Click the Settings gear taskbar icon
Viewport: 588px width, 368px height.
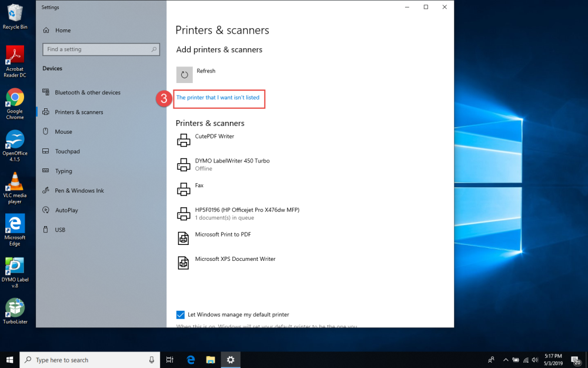click(x=230, y=360)
